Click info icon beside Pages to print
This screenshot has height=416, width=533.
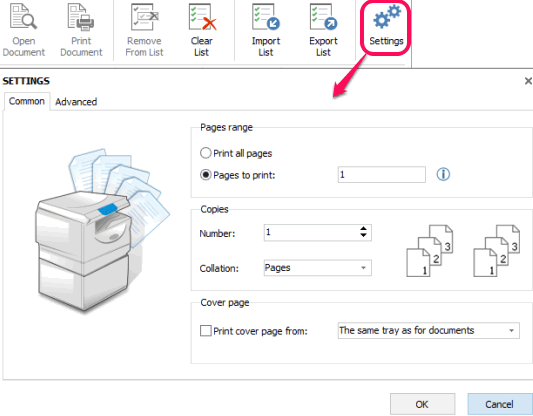443,174
